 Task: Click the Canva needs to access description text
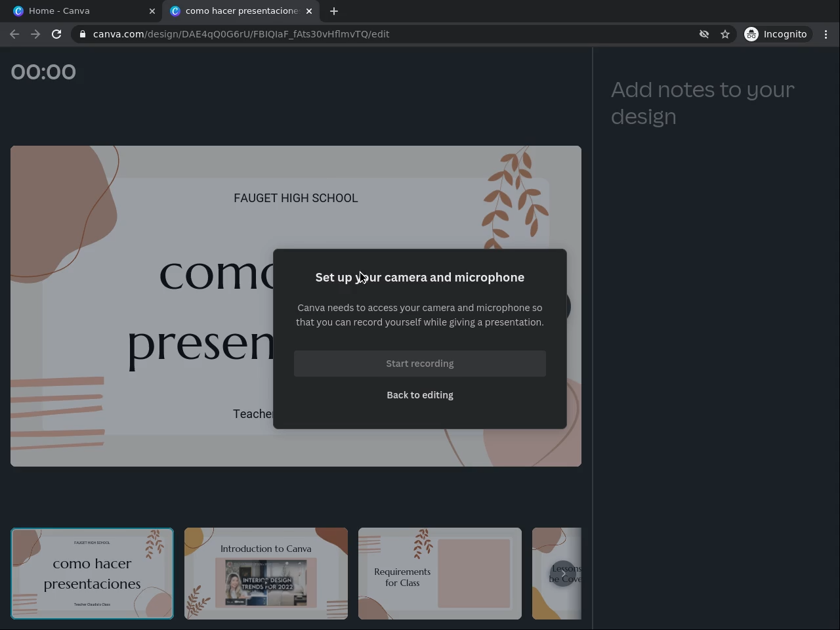coord(420,315)
